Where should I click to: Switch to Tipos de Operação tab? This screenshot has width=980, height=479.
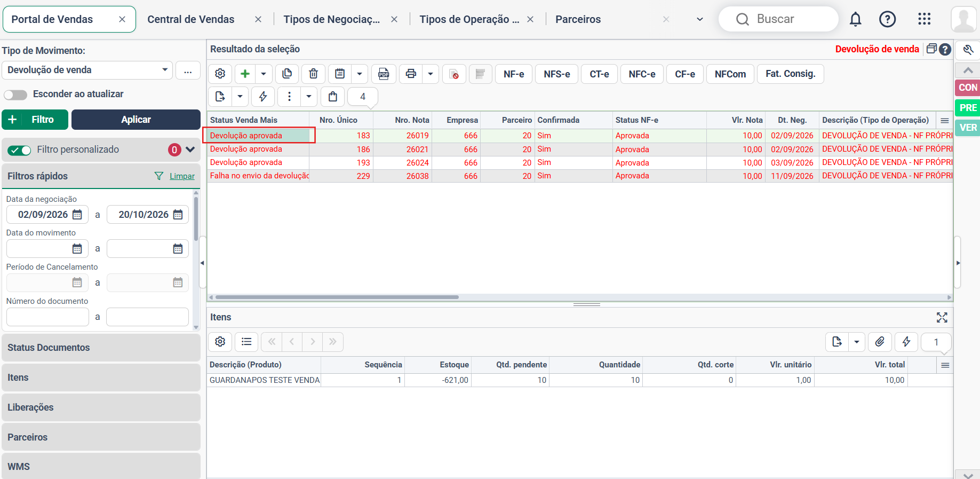469,19
